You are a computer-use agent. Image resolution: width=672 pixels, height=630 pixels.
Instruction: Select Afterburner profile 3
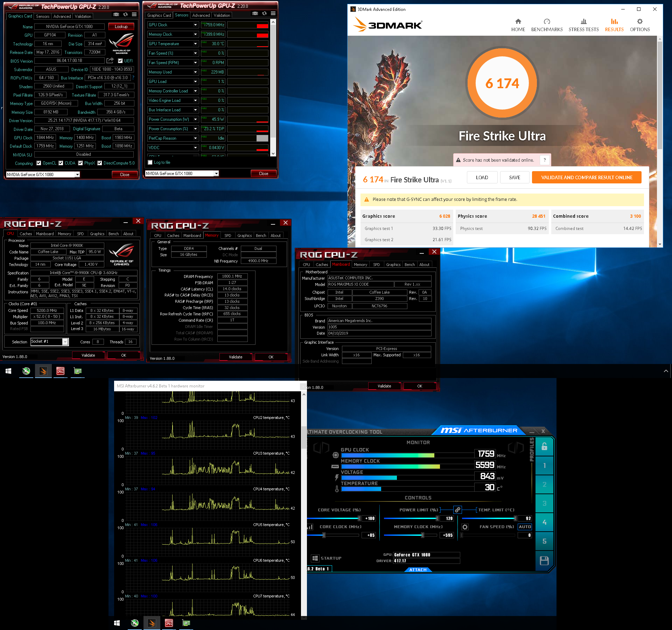click(x=544, y=503)
